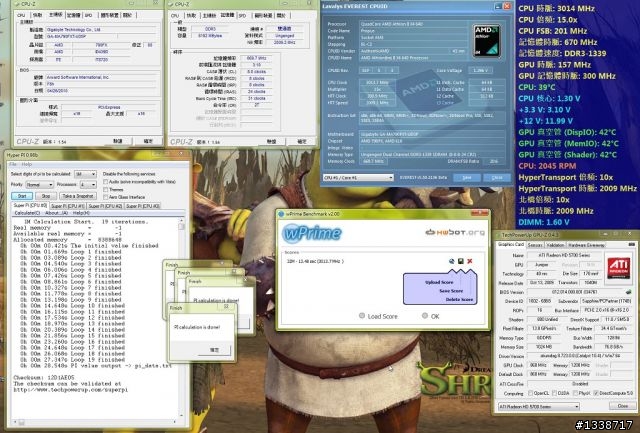Click the '32M - 13.48 sec' score entry
Viewport: 640px width, 433px height.
(315, 261)
